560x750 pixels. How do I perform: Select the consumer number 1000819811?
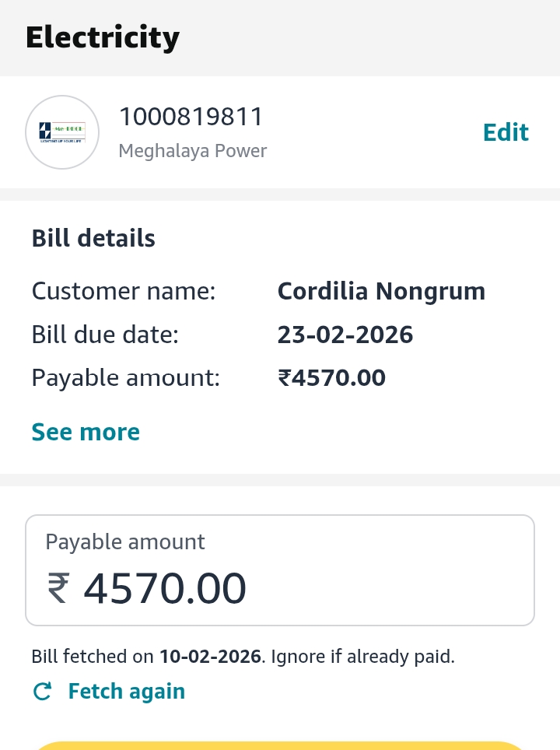[191, 117]
